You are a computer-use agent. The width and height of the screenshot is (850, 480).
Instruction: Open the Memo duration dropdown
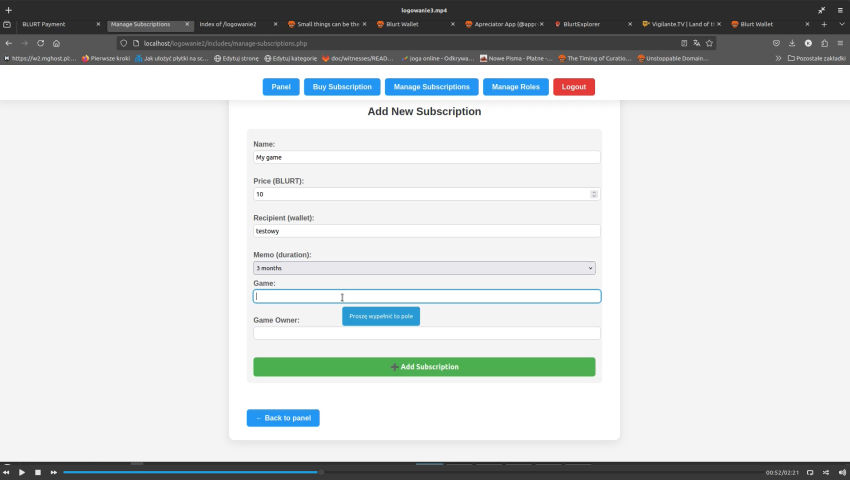pyautogui.click(x=424, y=268)
